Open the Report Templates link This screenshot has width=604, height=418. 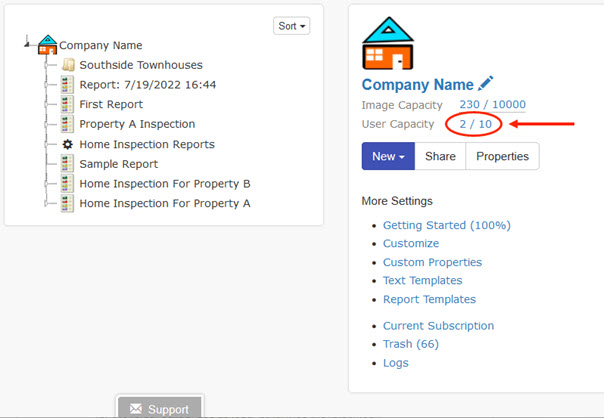pos(429,299)
